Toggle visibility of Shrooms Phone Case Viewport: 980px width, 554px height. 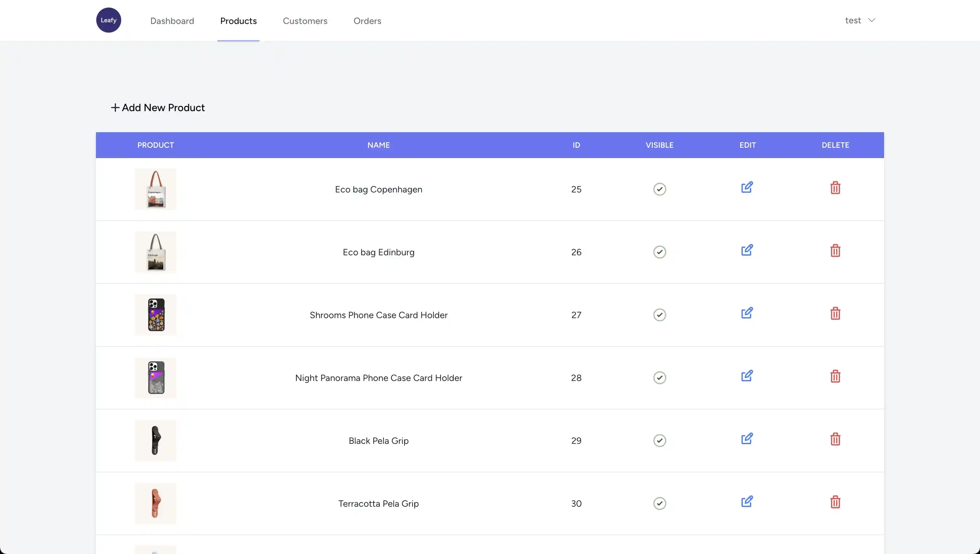(x=659, y=315)
